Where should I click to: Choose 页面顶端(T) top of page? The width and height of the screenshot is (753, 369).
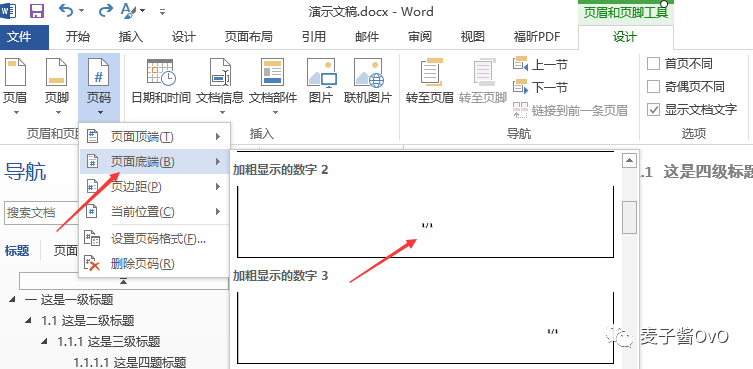[155, 137]
